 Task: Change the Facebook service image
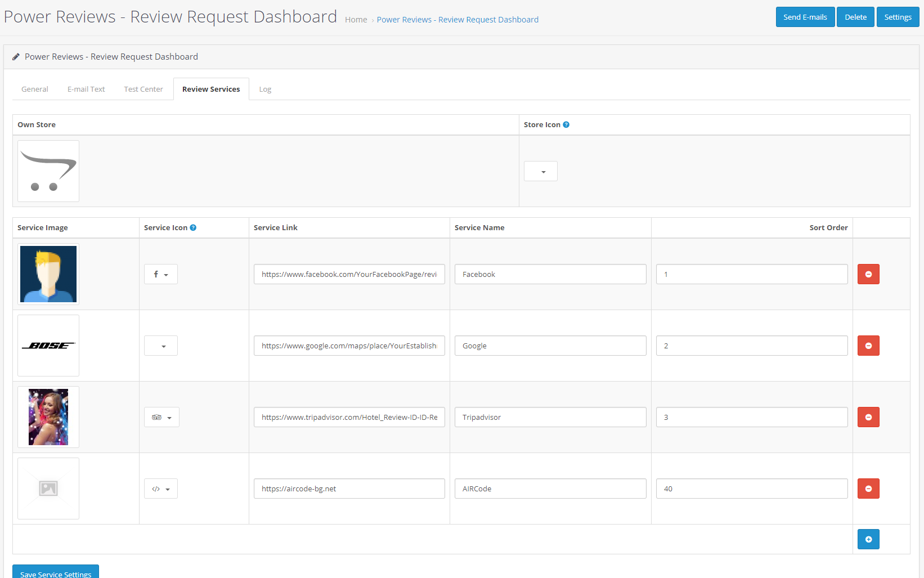click(x=48, y=274)
